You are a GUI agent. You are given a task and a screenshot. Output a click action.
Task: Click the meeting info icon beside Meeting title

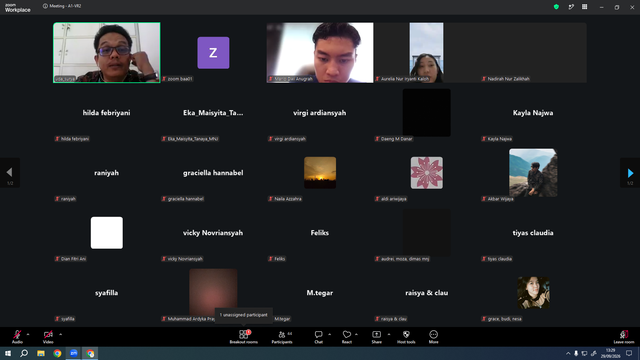[x=45, y=6]
